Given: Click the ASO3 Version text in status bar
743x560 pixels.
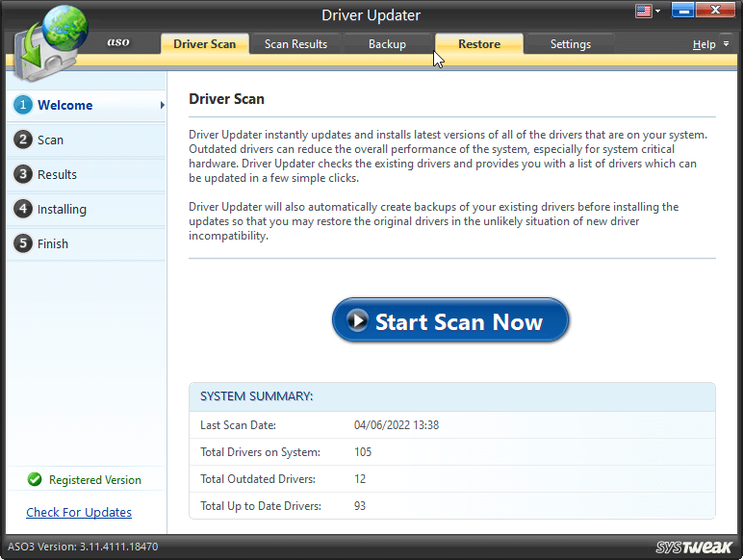Looking at the screenshot, I should (x=83, y=547).
